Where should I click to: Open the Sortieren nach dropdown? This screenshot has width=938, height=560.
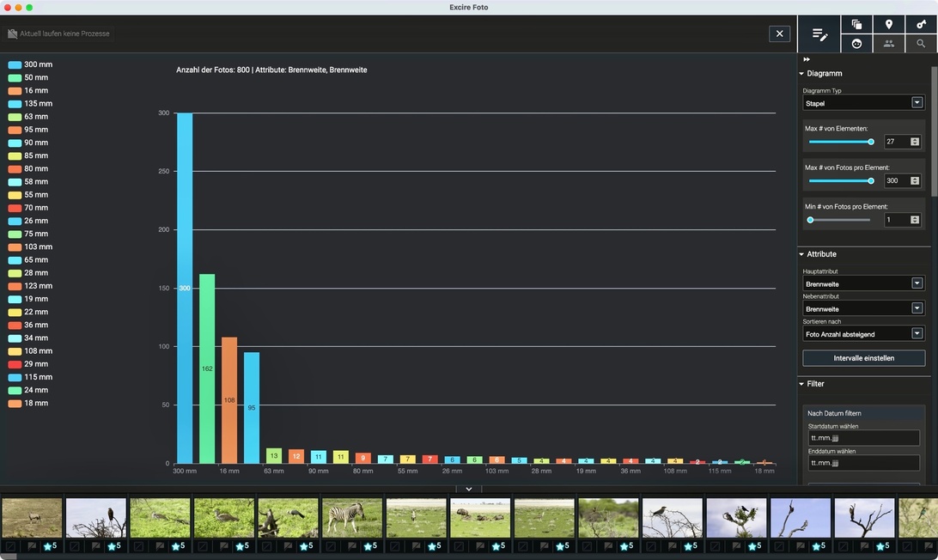pos(862,333)
